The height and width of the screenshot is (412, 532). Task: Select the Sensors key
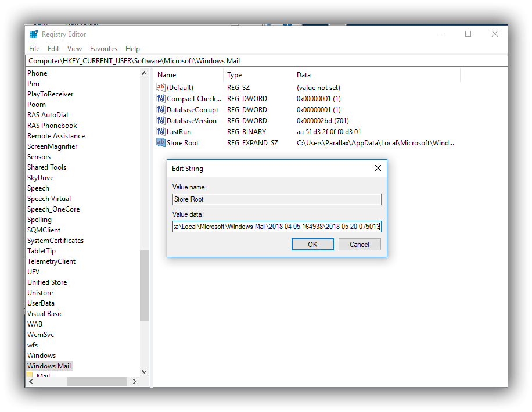(x=39, y=157)
